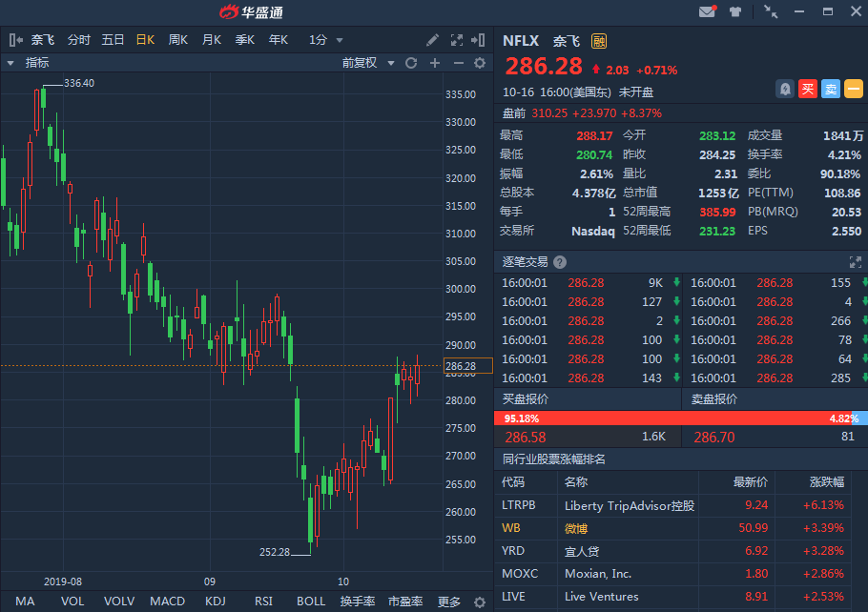The image size is (868, 612).
Task: Zoom out the chart with minus icon
Action: coord(458,63)
